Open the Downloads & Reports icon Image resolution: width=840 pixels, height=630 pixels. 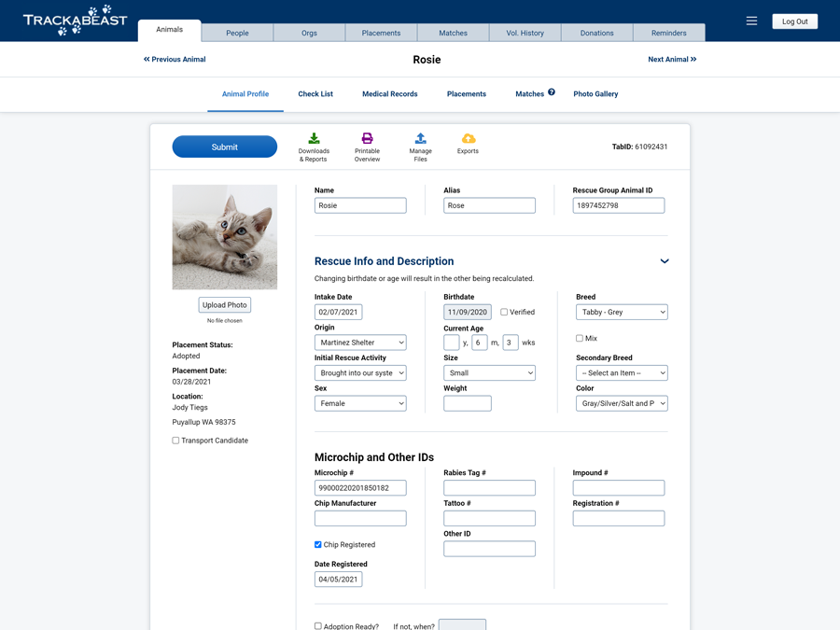point(314,140)
